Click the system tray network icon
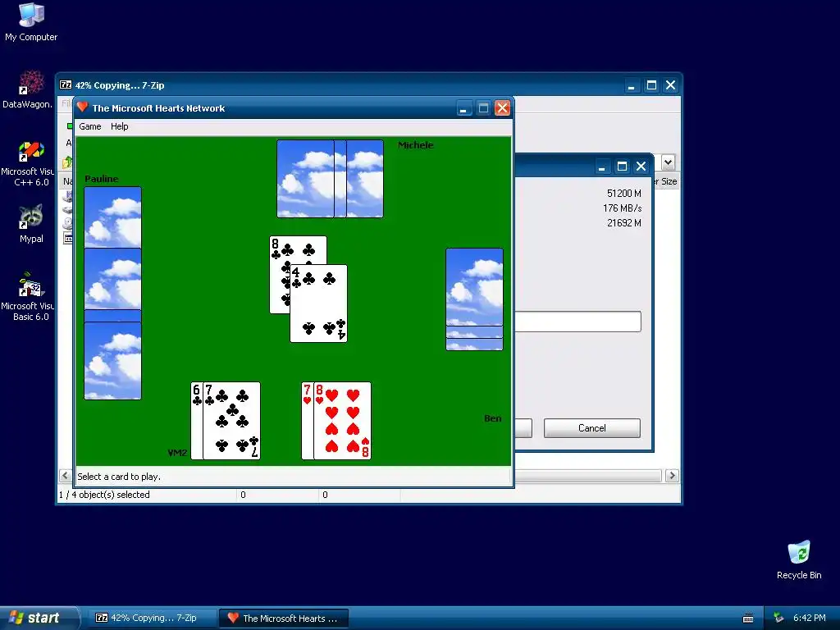Viewport: 840px width, 630px height. click(779, 619)
